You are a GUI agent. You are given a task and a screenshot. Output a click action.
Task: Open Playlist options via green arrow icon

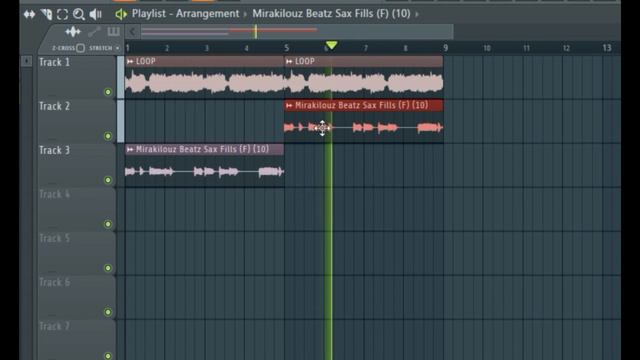[121, 14]
